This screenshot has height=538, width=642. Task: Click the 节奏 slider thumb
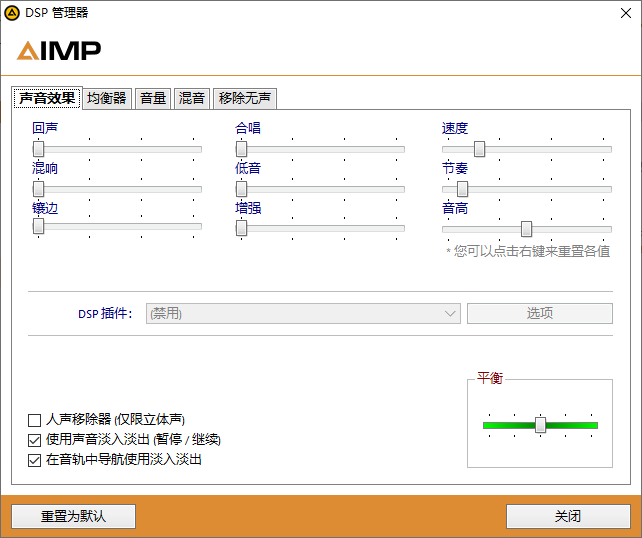(462, 189)
